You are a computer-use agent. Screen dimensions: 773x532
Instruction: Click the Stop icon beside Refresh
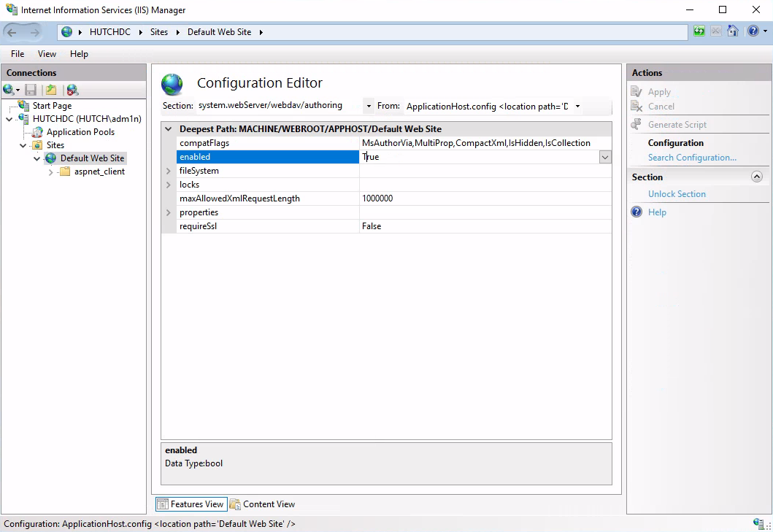coord(716,31)
